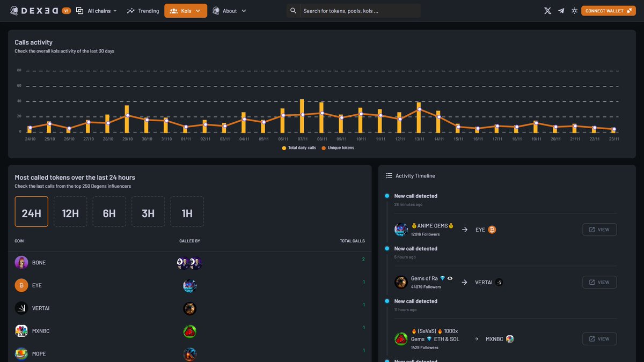
Task: Click the Activity Timeline list icon
Action: (x=389, y=176)
